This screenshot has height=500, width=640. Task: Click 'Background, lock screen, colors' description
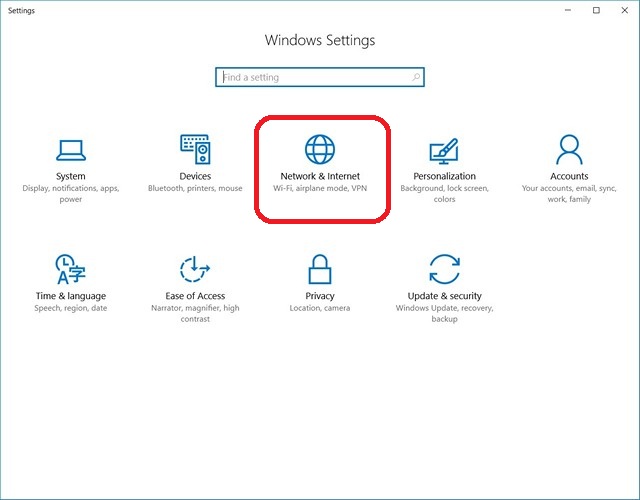[x=444, y=193]
